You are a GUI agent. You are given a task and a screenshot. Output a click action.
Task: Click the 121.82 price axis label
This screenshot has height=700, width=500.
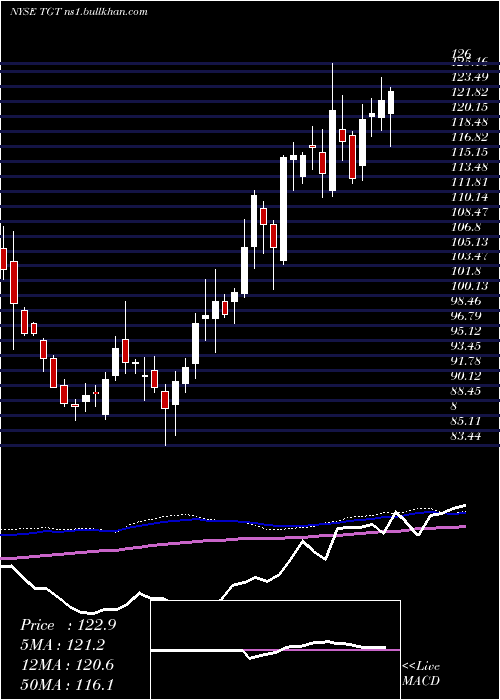click(471, 92)
